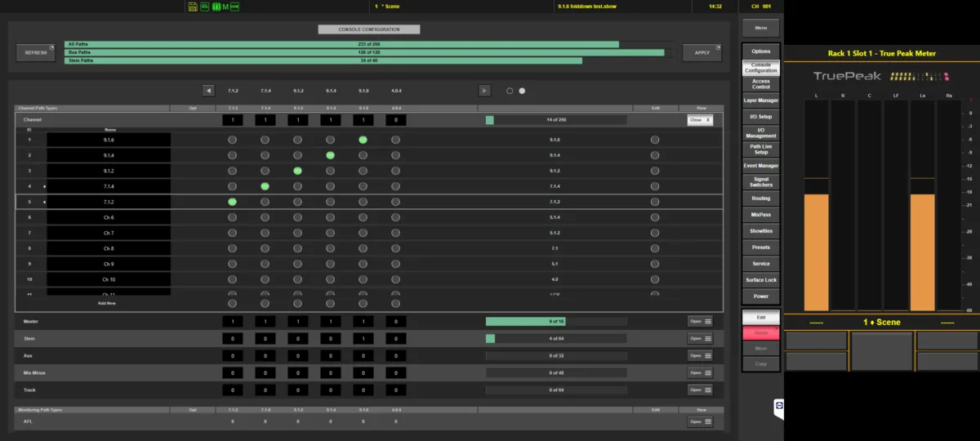Set channel 4 (7.1.4) to 9.1.6 format

(x=363, y=186)
